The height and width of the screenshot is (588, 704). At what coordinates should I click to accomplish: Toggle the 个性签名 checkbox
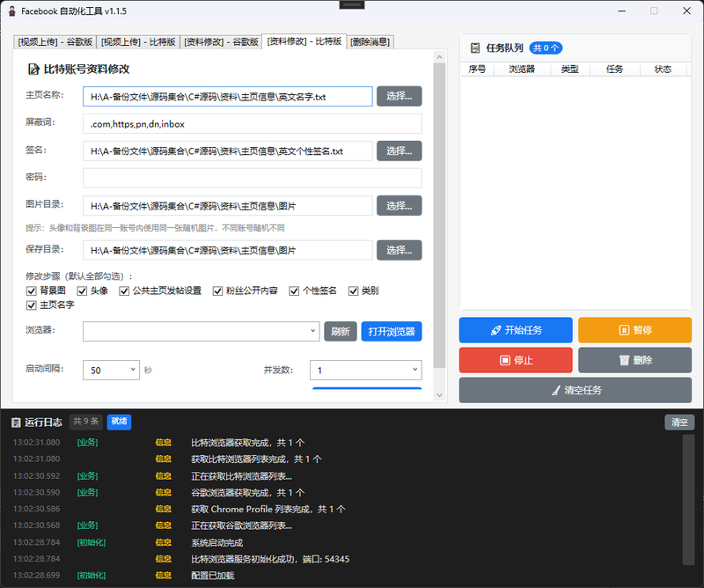294,291
